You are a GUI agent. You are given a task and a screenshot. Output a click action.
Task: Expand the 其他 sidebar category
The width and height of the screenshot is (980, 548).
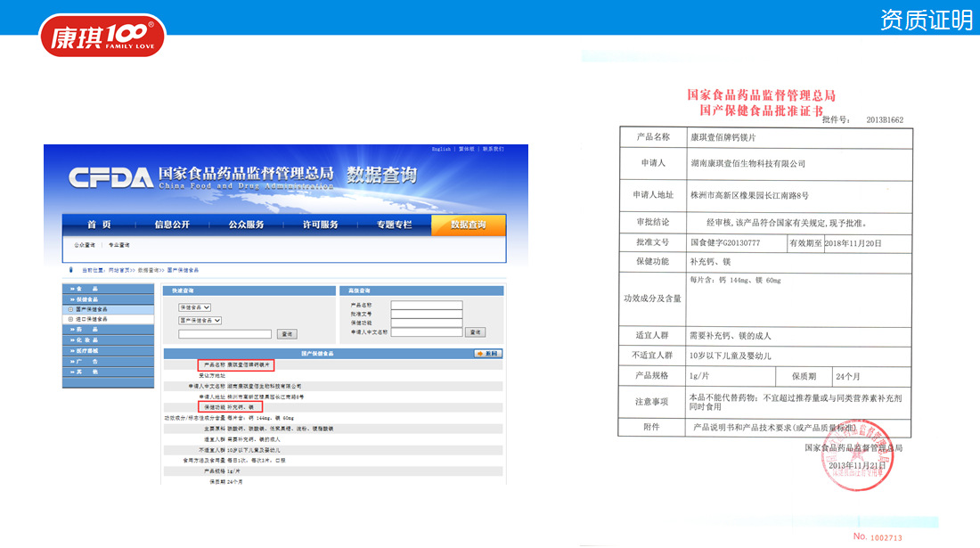pos(108,372)
